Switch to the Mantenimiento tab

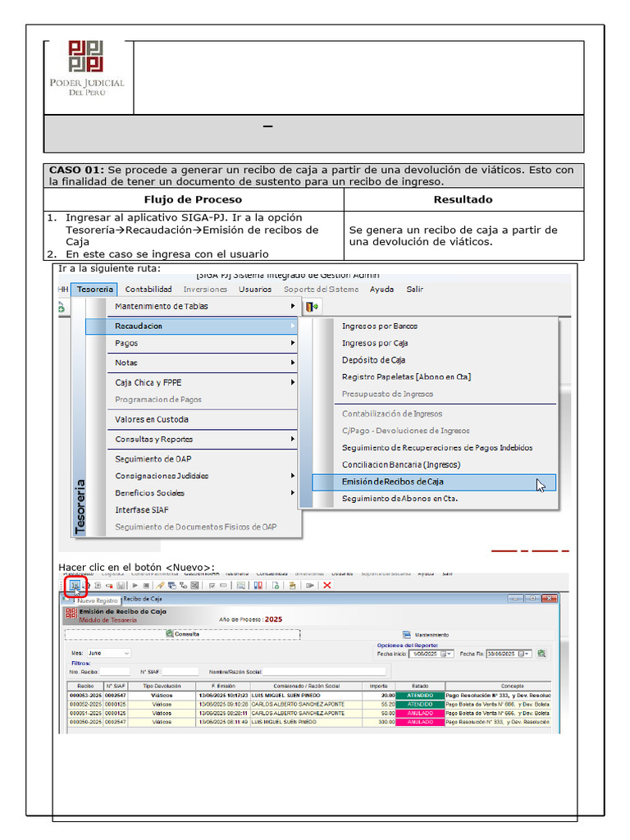point(426,635)
